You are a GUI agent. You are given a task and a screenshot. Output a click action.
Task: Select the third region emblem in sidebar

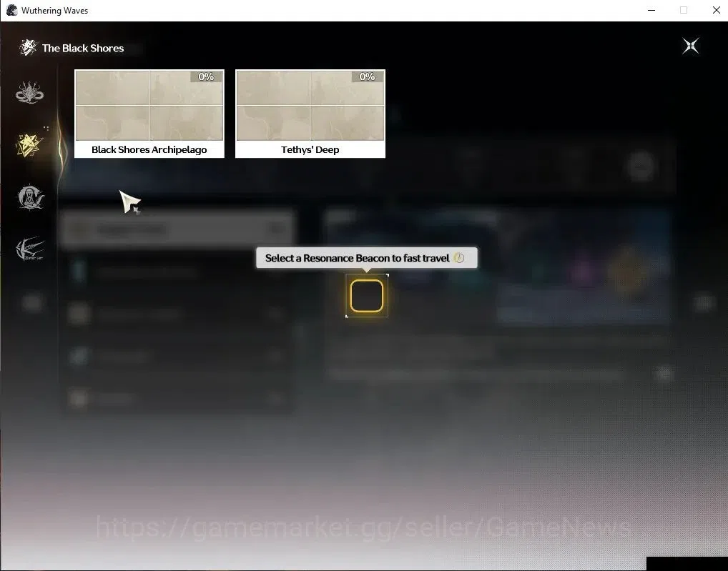click(30, 197)
